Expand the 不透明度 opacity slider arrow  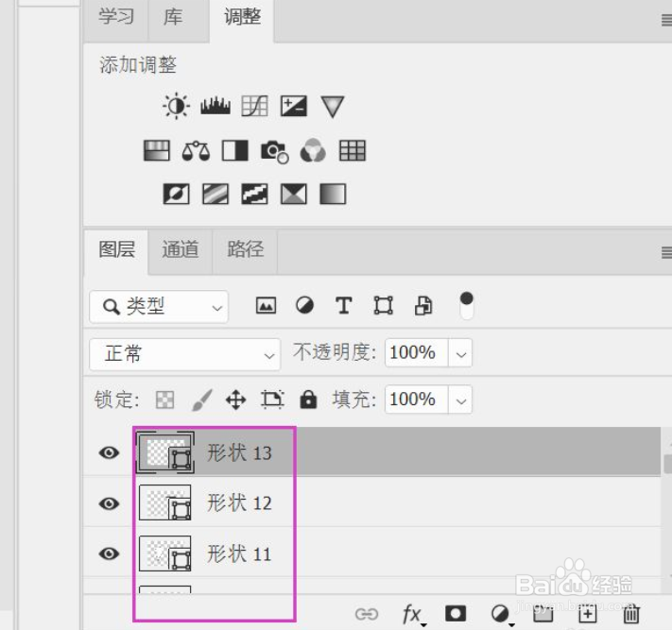click(x=460, y=353)
